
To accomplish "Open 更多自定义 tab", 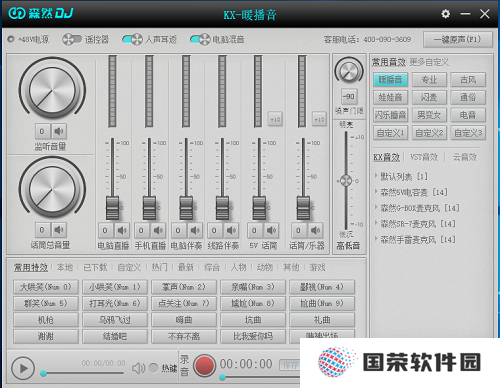I will (429, 62).
